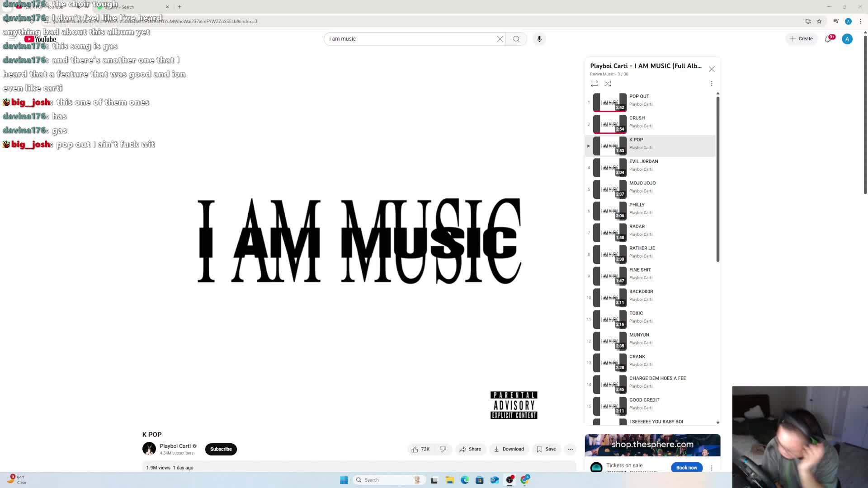
Task: Clear the search box text with the X
Action: click(500, 39)
